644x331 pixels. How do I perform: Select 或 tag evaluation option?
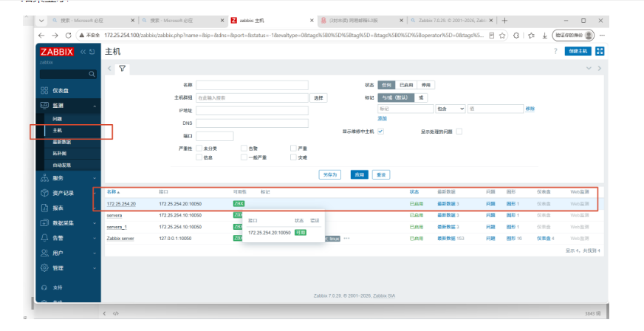tap(421, 98)
